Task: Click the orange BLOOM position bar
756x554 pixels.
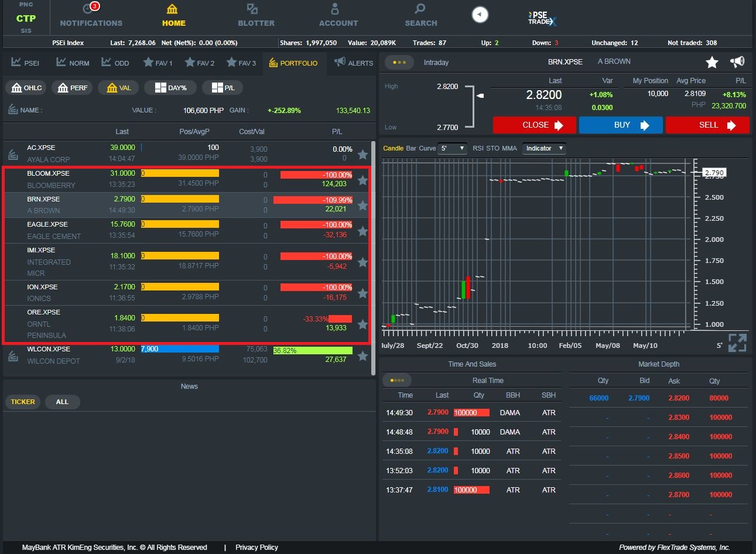Action: point(180,173)
